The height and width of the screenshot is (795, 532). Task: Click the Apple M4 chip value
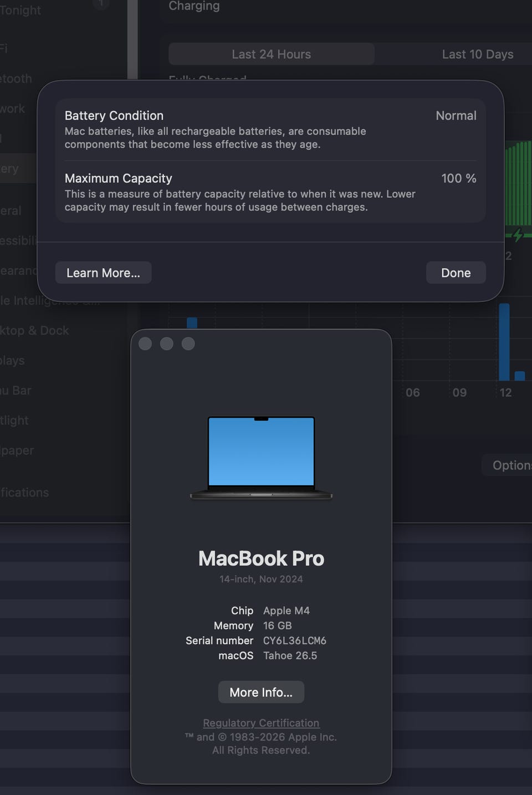tap(287, 611)
